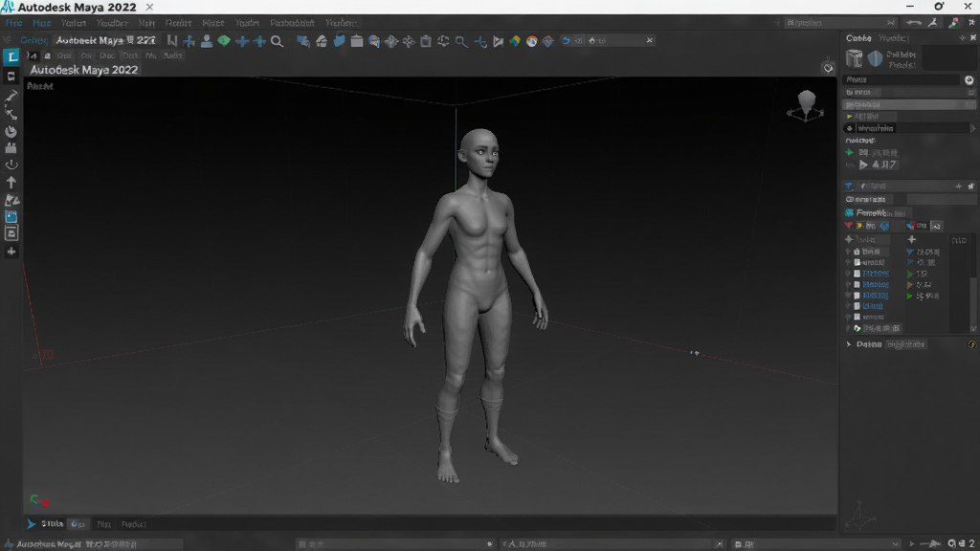980x551 pixels.
Task: Select the highlighted L select tool in left toolbar
Action: tap(11, 56)
